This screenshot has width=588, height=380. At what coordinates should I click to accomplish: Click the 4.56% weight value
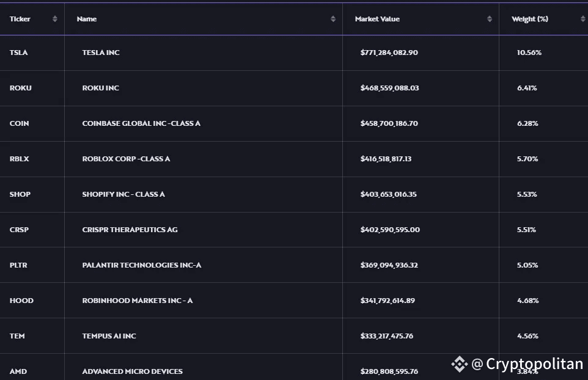(x=527, y=336)
